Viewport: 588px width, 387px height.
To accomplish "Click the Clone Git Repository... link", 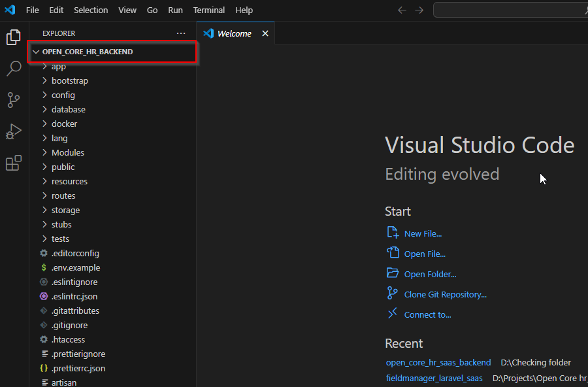I will point(446,294).
